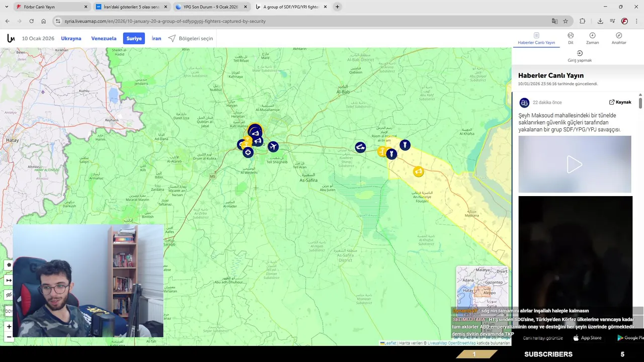Open the Kaynak source link
The width and height of the screenshot is (644, 362).
click(620, 102)
